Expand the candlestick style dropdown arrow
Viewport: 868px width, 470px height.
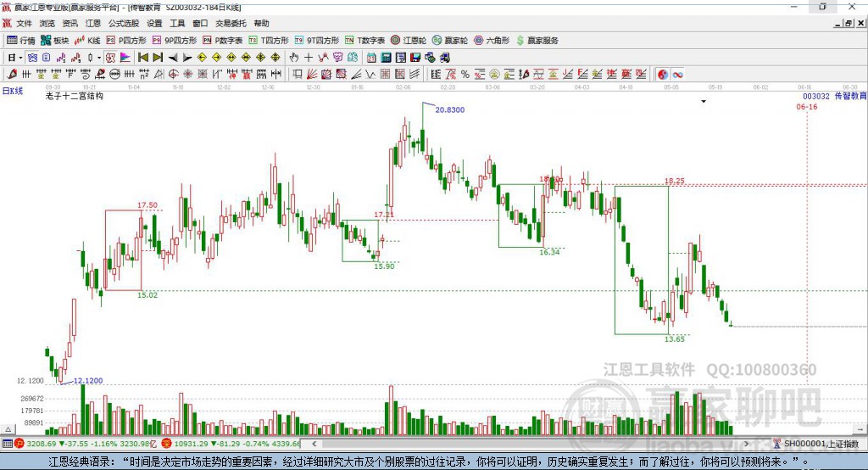coord(99,58)
